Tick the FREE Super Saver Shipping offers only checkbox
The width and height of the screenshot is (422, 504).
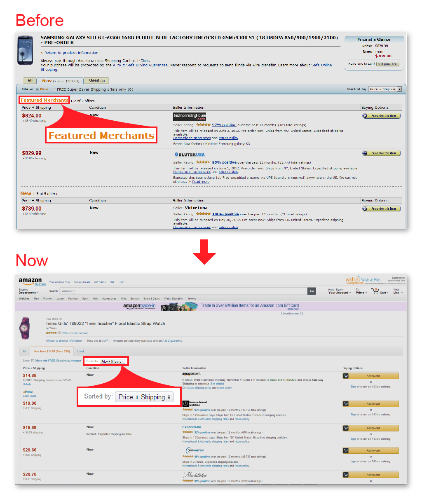[54, 89]
